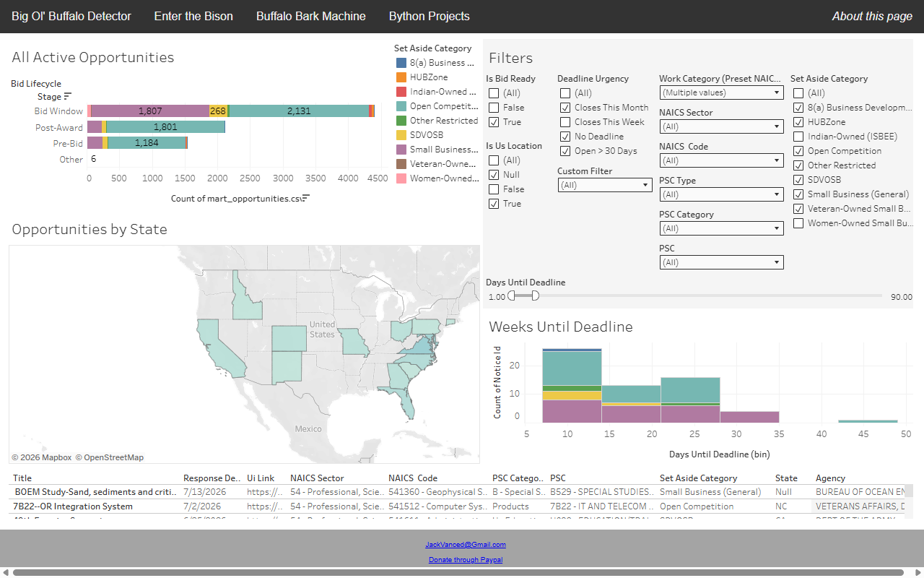Click Bid Window SDVOSB segment 268

[x=218, y=111]
